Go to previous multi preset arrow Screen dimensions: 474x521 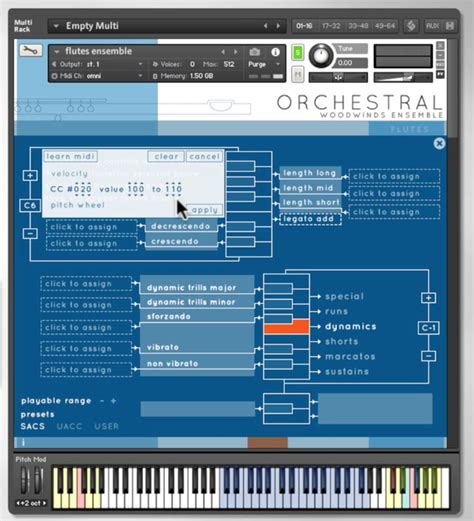266,26
